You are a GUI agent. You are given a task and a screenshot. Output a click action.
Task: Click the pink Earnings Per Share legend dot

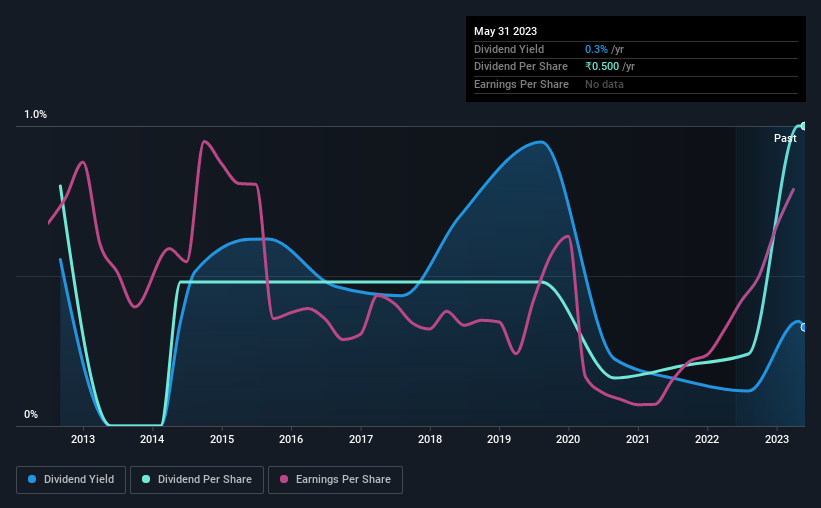coord(284,479)
